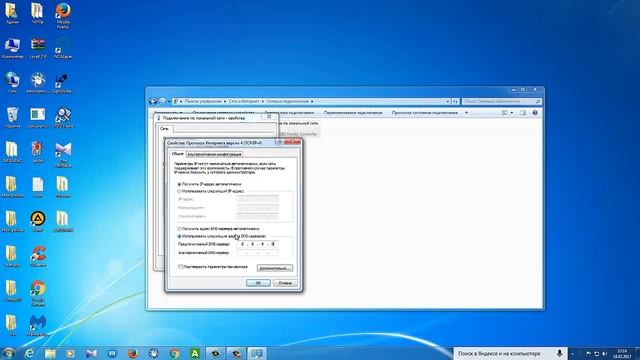Select obtain DNS server address automatically

pos(179,229)
